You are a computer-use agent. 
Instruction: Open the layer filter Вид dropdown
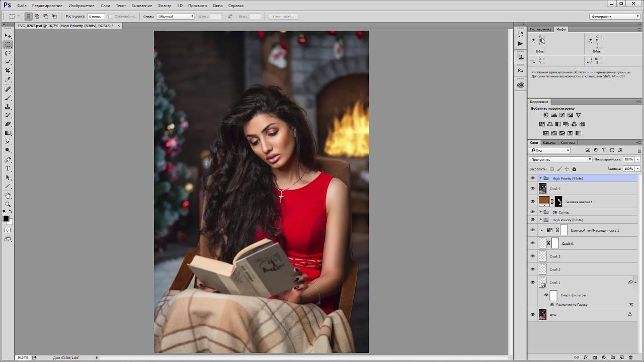click(x=549, y=150)
